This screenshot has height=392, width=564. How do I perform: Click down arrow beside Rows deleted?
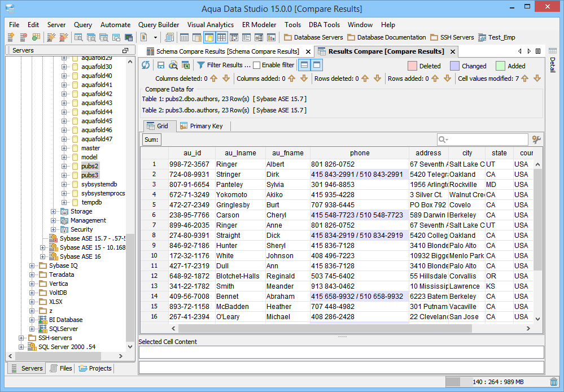[x=377, y=79]
